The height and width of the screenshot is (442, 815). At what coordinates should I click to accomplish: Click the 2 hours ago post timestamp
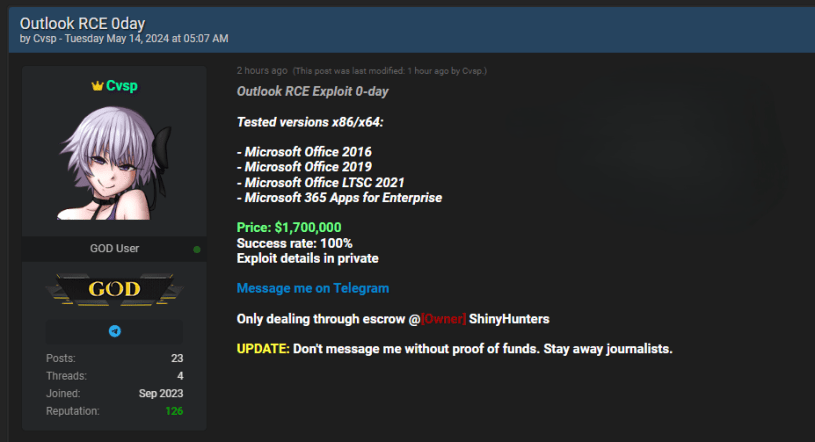point(262,71)
